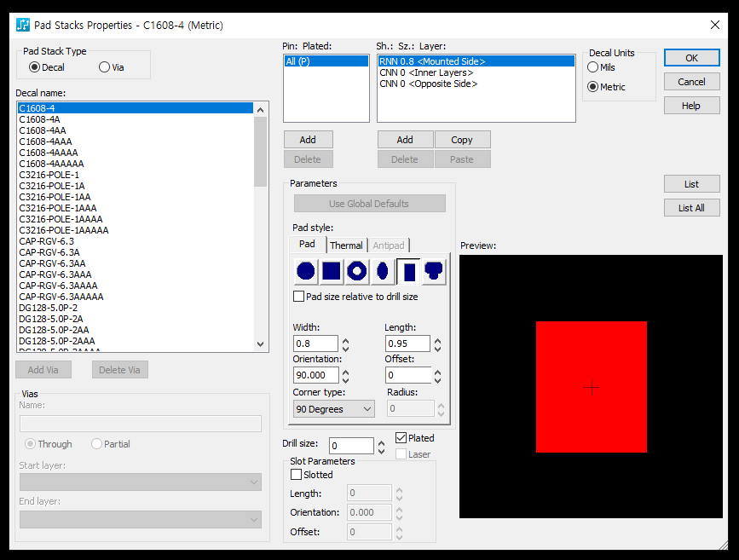The width and height of the screenshot is (739, 560).
Task: Enable Pad size relative to drill size
Action: tap(299, 297)
